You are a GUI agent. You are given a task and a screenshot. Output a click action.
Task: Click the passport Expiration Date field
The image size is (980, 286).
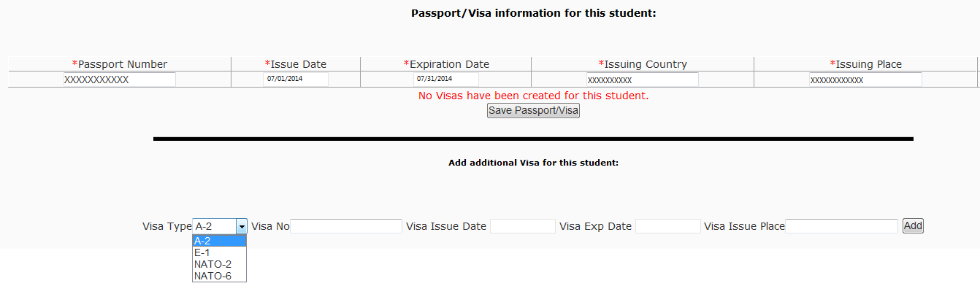pyautogui.click(x=445, y=79)
